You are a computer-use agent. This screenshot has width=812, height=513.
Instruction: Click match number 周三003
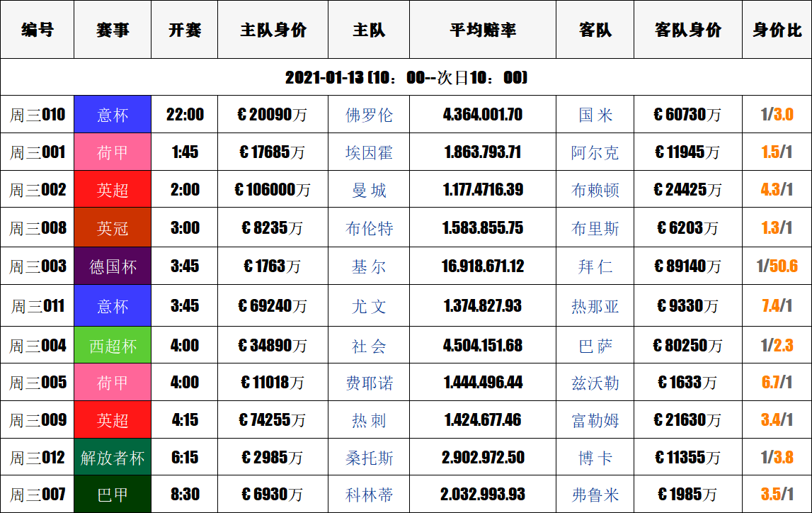[x=38, y=266]
